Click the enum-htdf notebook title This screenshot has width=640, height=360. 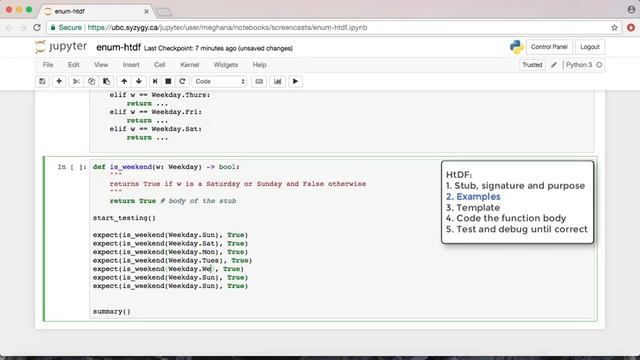pyautogui.click(x=118, y=47)
